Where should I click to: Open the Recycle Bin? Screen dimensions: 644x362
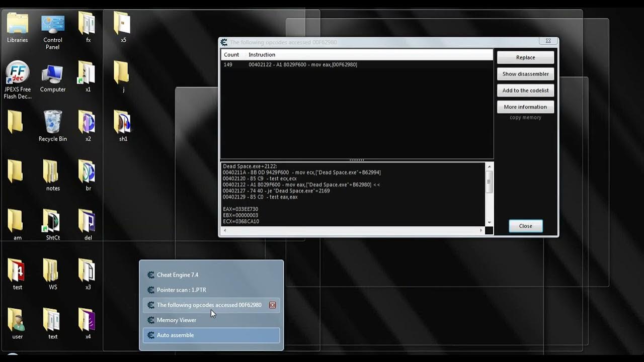point(53,127)
